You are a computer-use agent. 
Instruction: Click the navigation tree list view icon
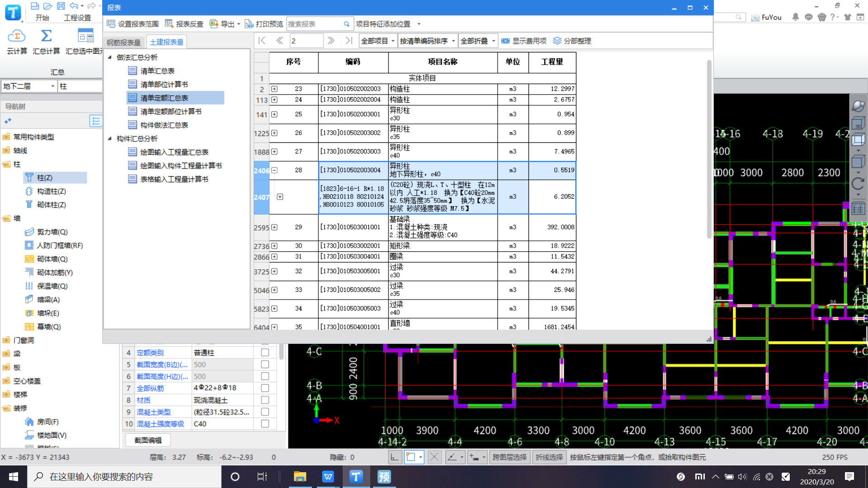[x=95, y=121]
